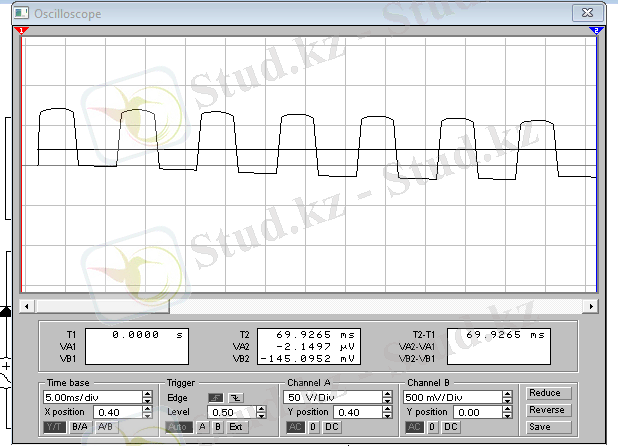Click the T2 value 69.9265 ms
The height and width of the screenshot is (446, 618).
tap(315, 335)
